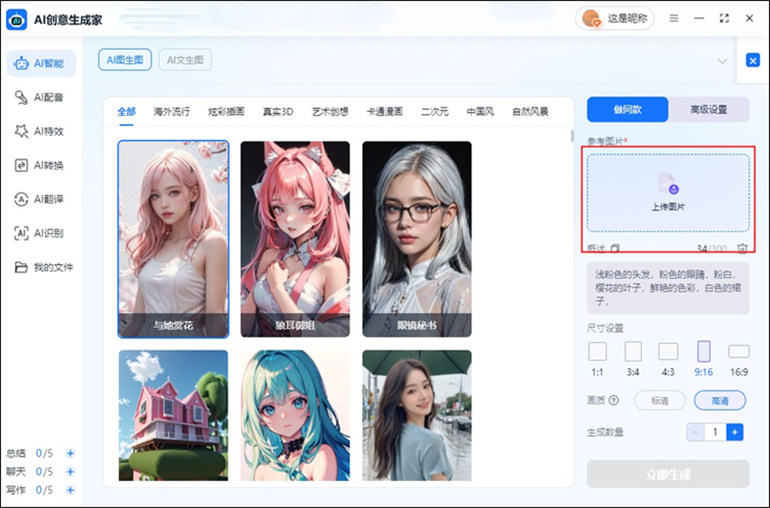Open the 做同款 panel tab
This screenshot has width=770, height=508.
628,109
